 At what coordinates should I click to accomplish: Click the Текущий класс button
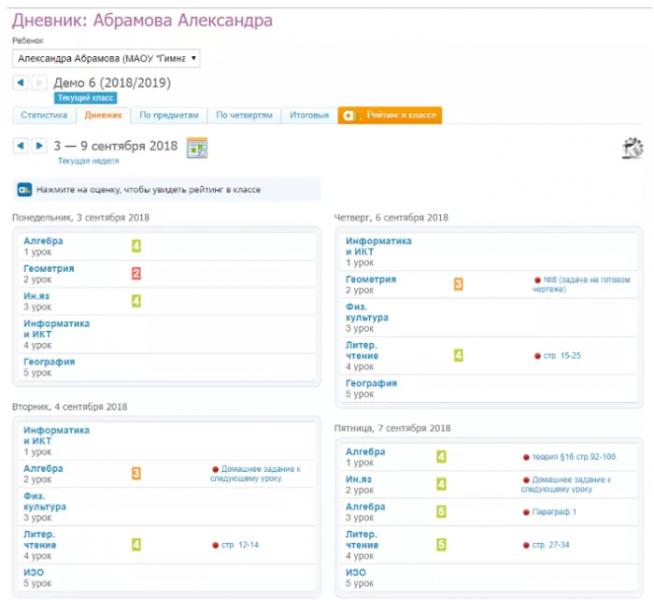85,98
